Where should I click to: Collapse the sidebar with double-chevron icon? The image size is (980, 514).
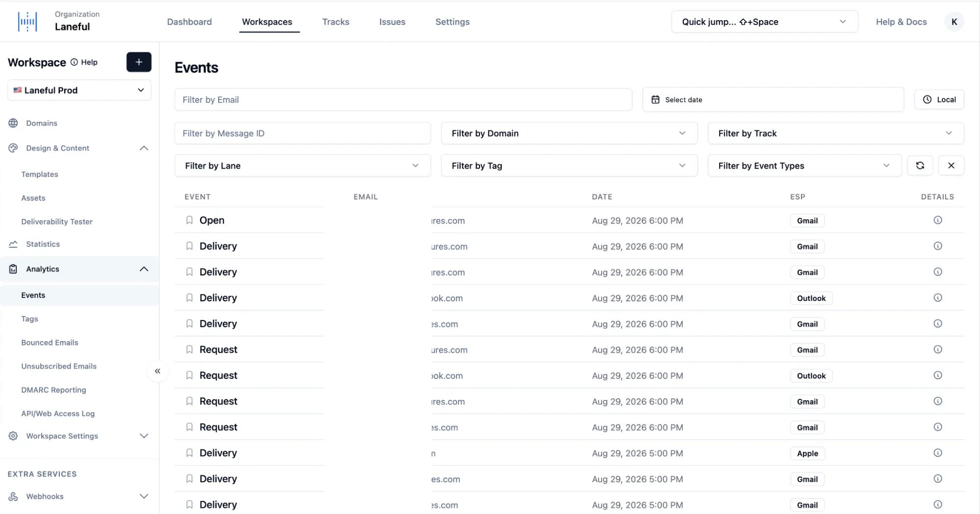[157, 371]
